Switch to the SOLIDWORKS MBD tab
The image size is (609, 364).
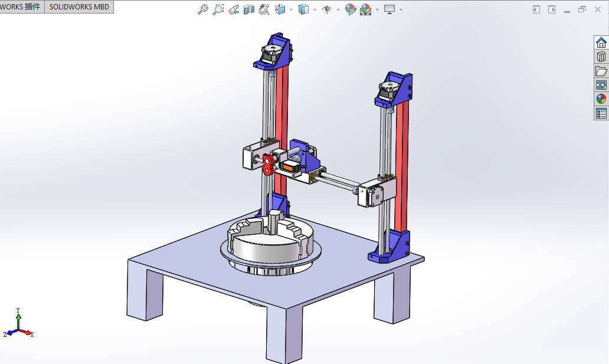click(x=79, y=6)
